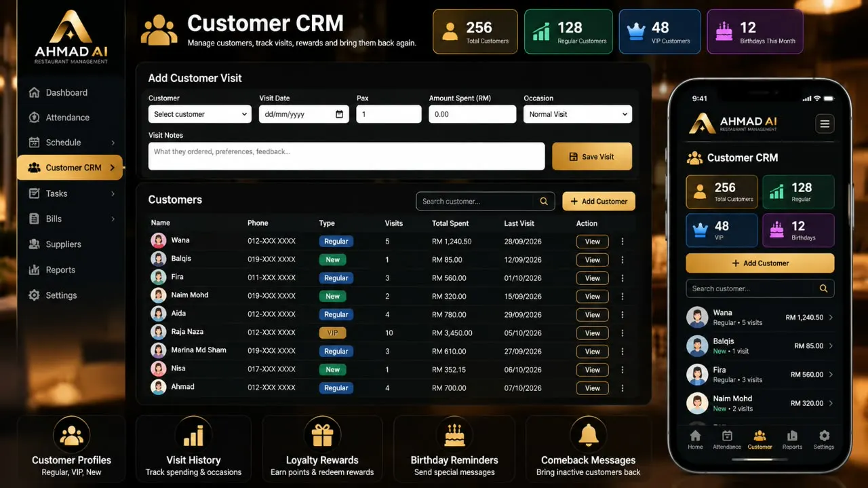Click the Visit Notes text field
The image size is (868, 488).
[x=347, y=156]
